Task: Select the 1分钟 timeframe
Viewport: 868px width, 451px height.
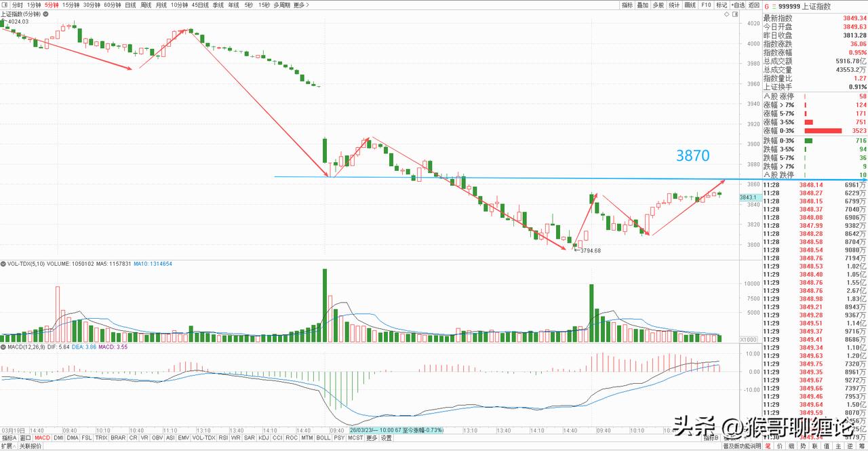Action: pyautogui.click(x=34, y=5)
